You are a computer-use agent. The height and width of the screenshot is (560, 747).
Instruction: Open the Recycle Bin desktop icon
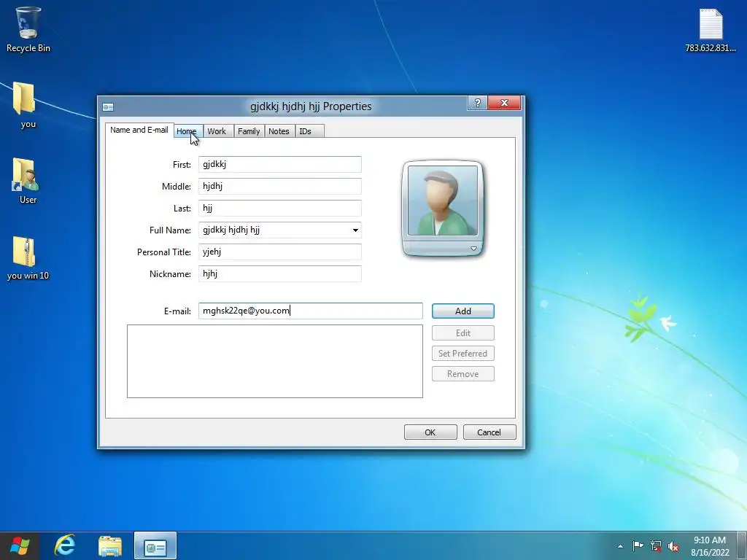point(28,29)
